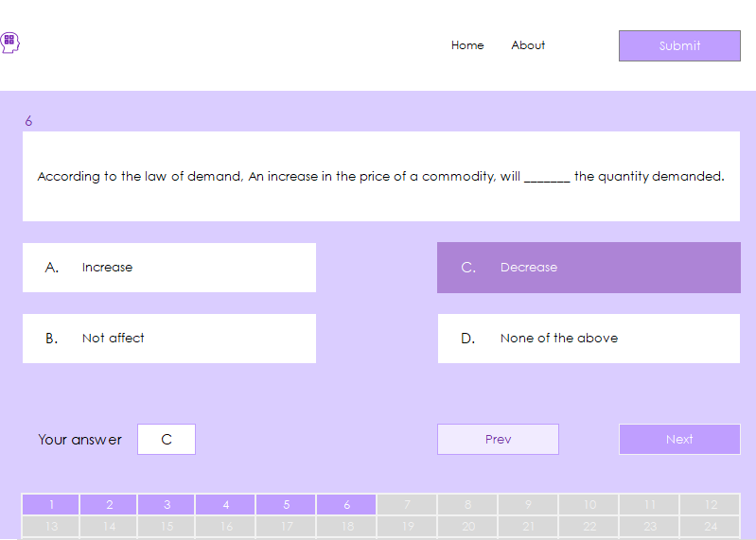Click the Your answer field

coord(167,440)
